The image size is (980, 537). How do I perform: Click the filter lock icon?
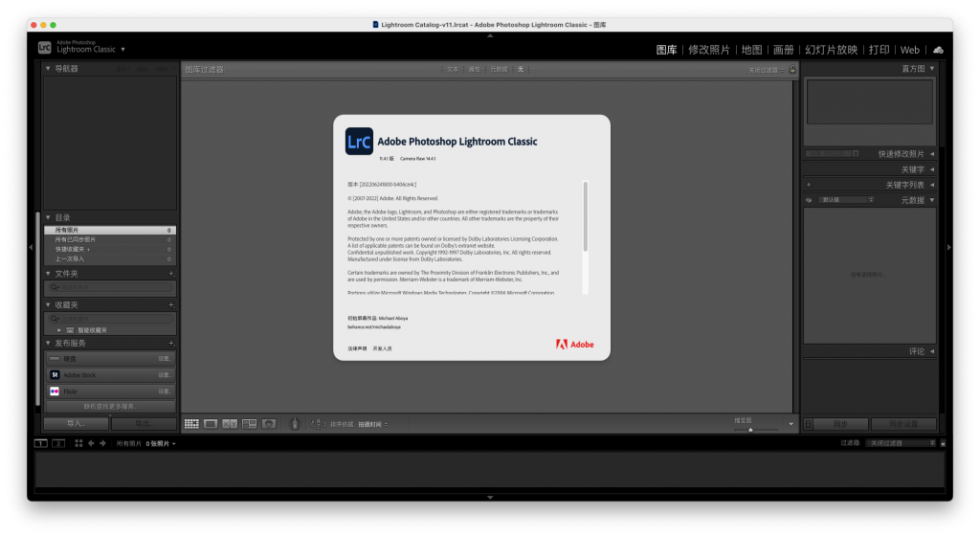(x=792, y=69)
